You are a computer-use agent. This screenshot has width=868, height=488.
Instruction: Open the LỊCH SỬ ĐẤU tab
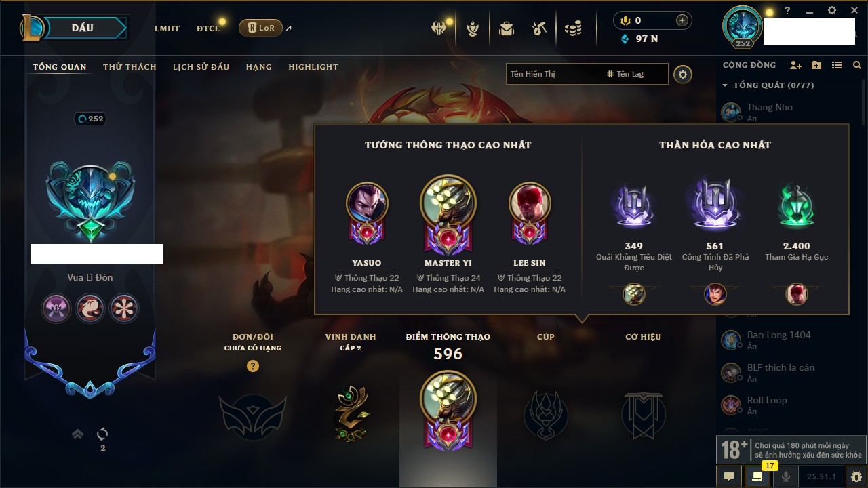coord(201,67)
